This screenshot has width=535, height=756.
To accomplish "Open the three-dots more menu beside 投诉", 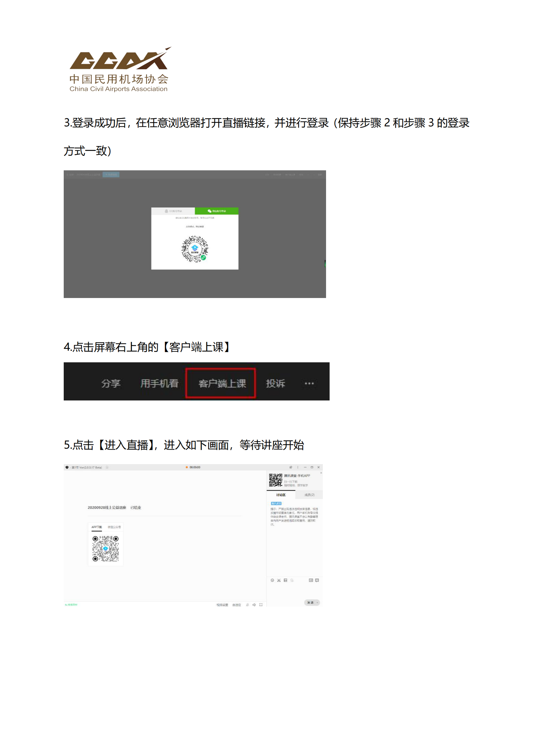I will coord(309,383).
